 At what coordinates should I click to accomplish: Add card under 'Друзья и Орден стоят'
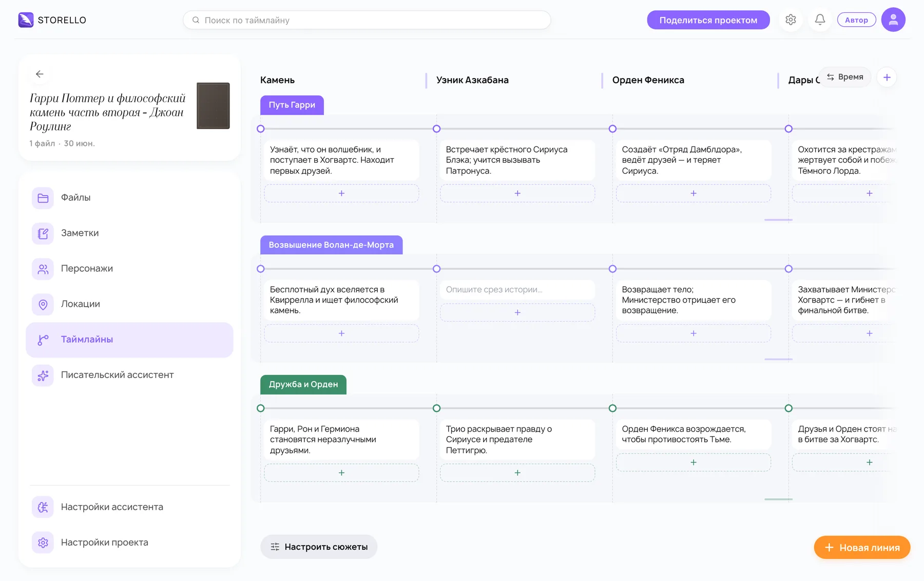click(x=869, y=462)
